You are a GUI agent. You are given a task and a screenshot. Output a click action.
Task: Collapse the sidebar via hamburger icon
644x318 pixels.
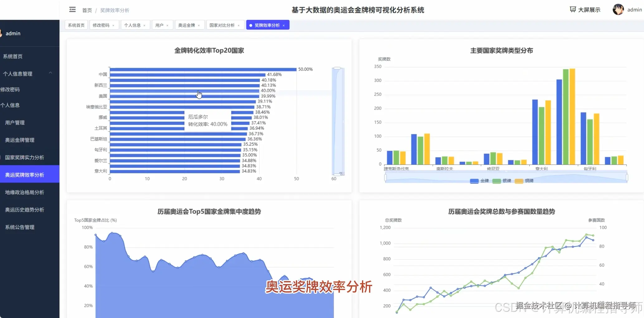point(72,10)
